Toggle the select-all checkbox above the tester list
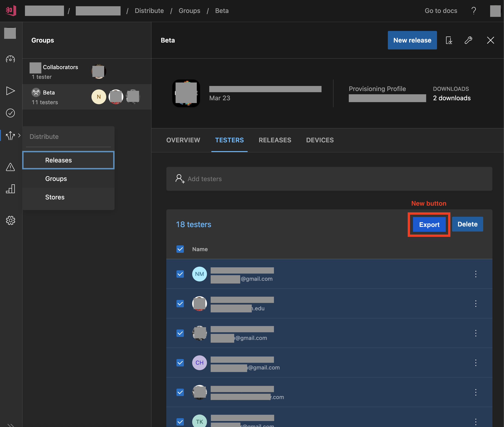This screenshot has width=504, height=427. tap(180, 249)
